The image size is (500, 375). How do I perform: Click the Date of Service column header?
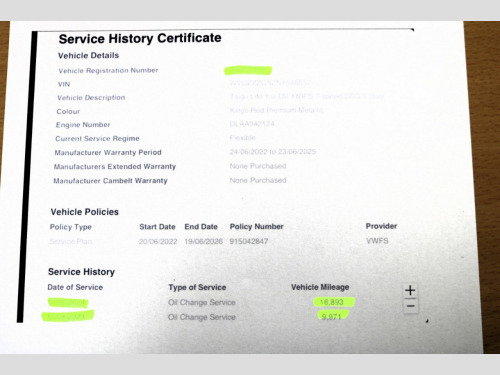click(75, 287)
